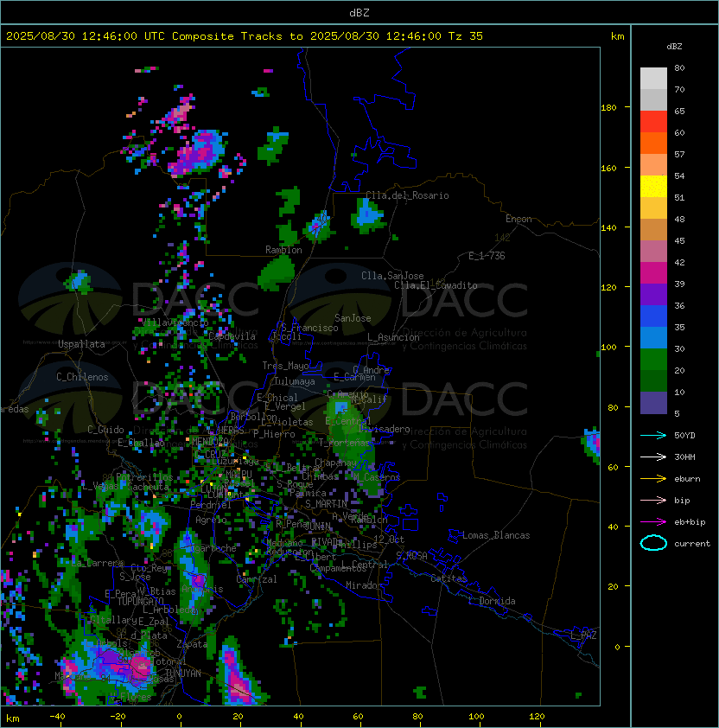The width and height of the screenshot is (719, 728).
Task: Click the L_Asuncion map label
Action: [393, 337]
